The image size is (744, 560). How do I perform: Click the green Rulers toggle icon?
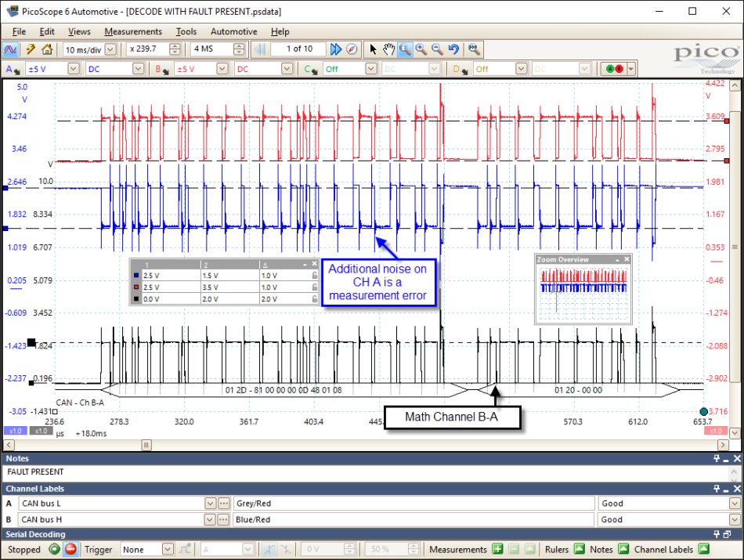click(x=579, y=549)
